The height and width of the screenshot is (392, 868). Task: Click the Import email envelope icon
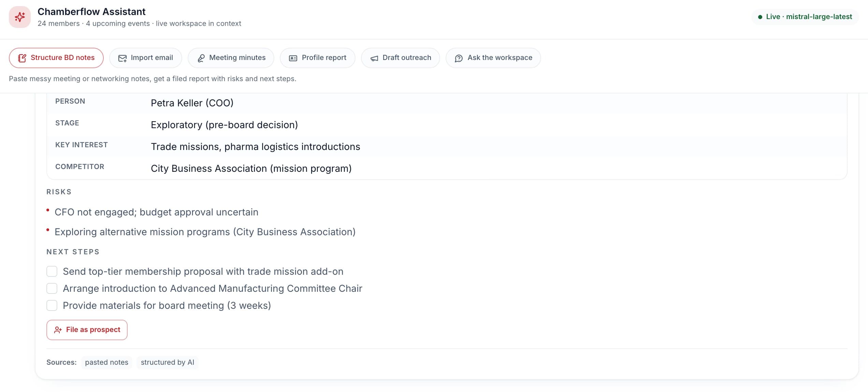click(x=122, y=58)
